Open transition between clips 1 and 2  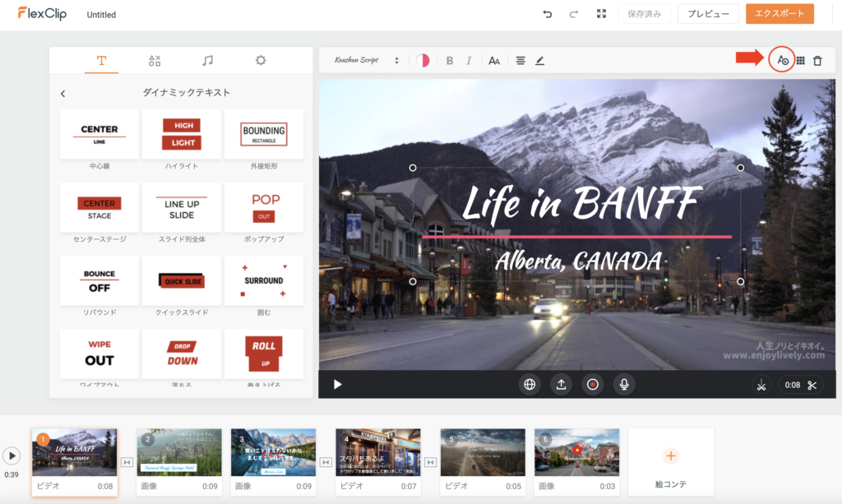(127, 462)
